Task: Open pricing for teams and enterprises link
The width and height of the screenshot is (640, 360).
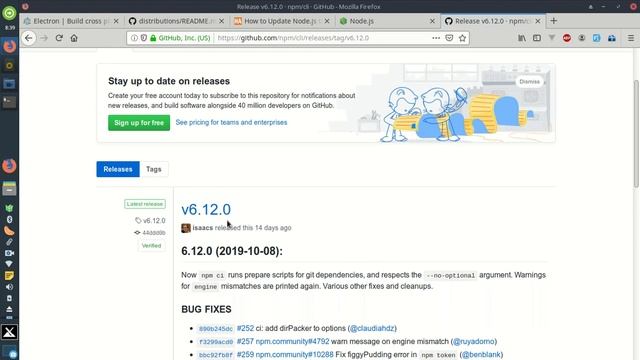Action: 231,122
